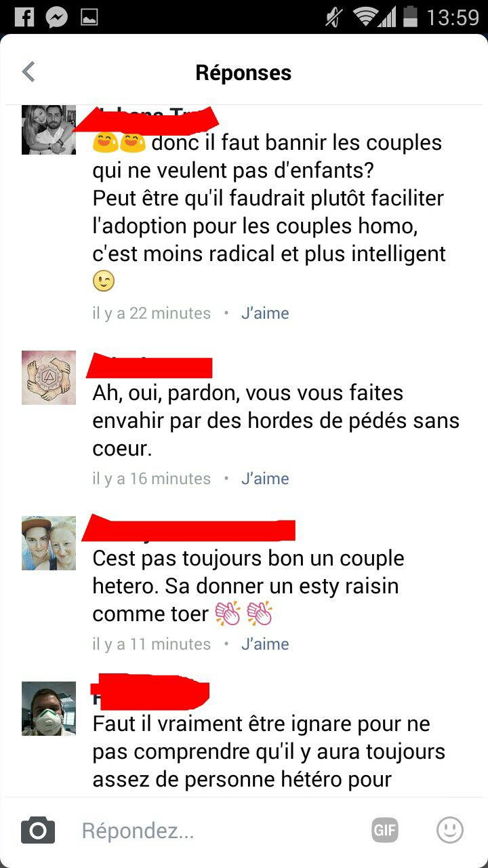Open profile photo of two people with cap
The width and height of the screenshot is (488, 868).
[49, 543]
